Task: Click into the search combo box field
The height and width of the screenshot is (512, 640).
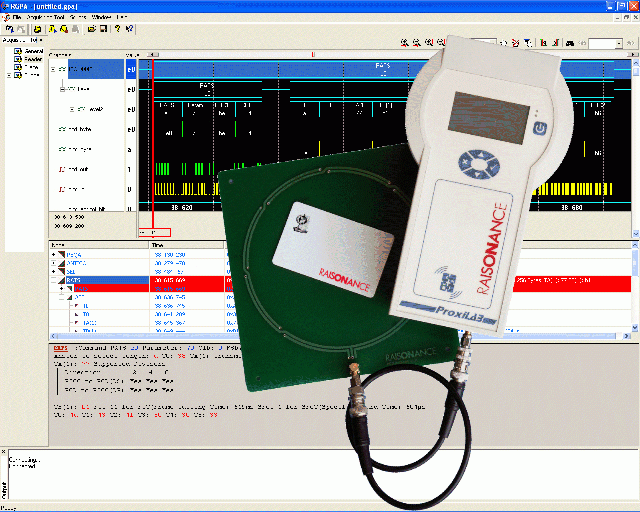Action: coord(602,43)
